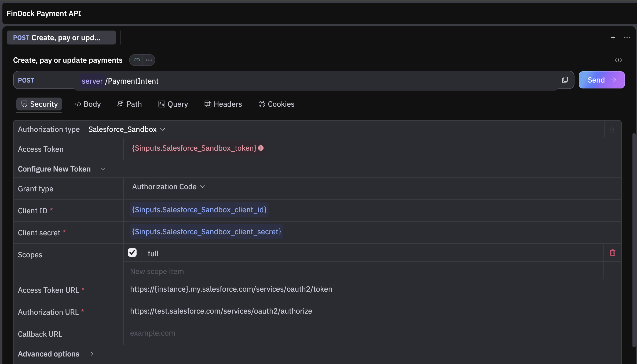Viewport: 637px width, 364px height.
Task: Collapse the Configure New Token section
Action: click(103, 169)
